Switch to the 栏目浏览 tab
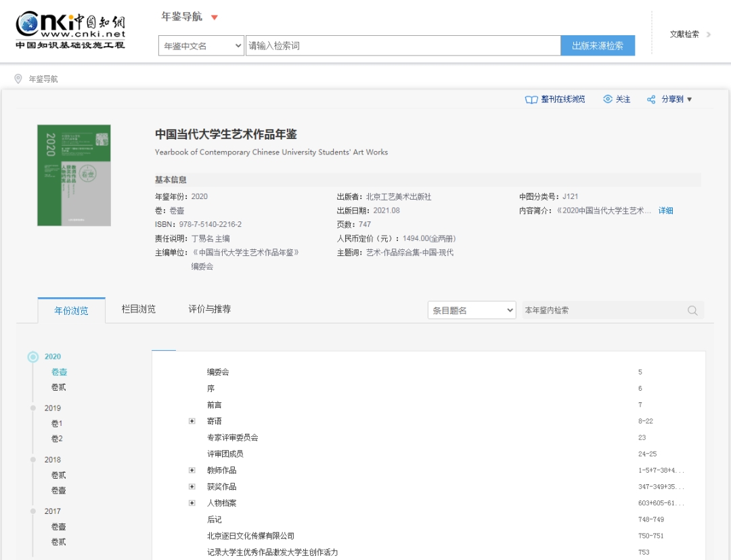 pos(139,310)
